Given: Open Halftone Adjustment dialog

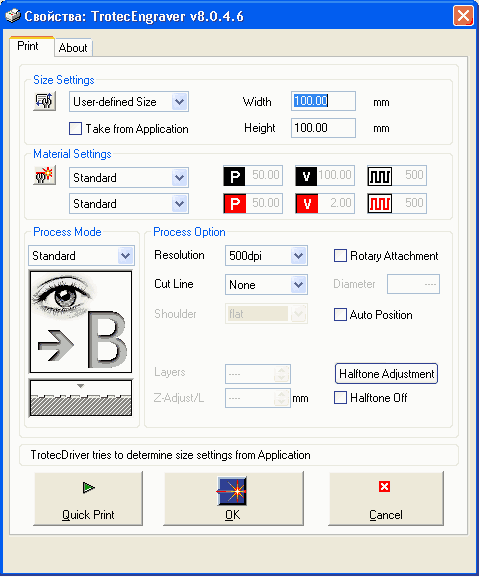Looking at the screenshot, I should pos(386,374).
